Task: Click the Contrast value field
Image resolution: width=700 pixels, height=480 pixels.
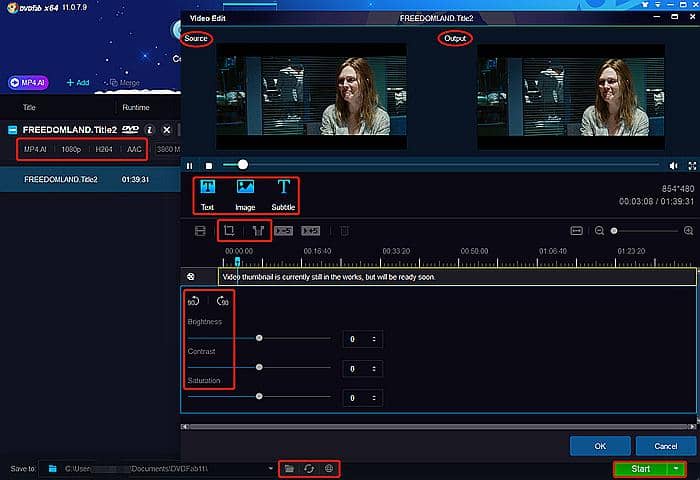Action: pos(362,369)
